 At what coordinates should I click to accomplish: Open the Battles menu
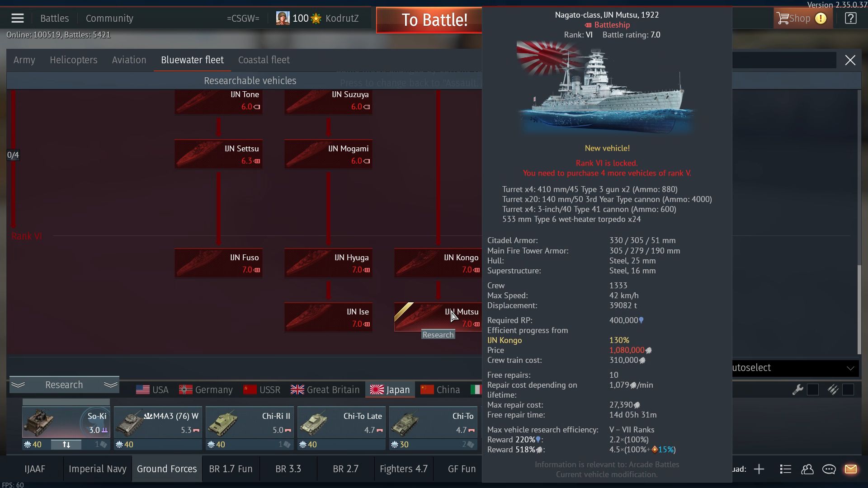(55, 19)
